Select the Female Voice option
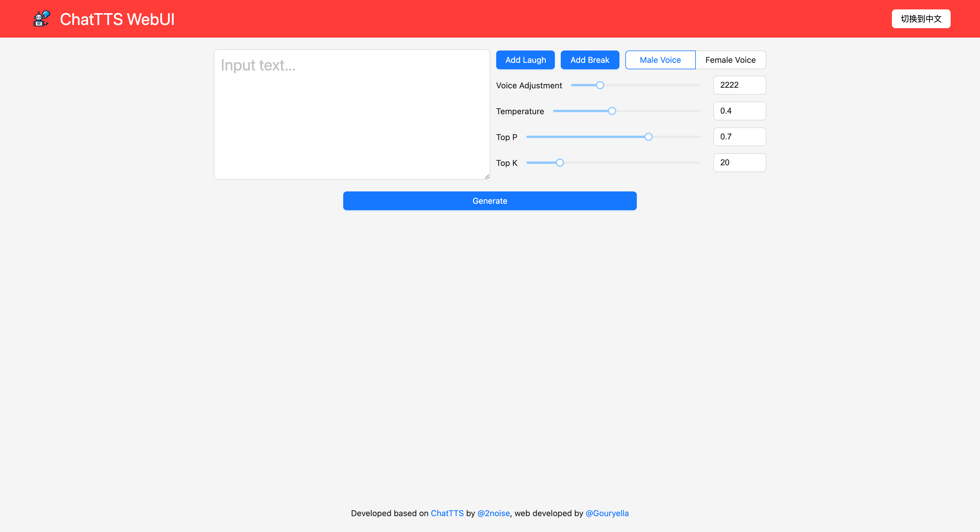This screenshot has height=532, width=980. (730, 60)
